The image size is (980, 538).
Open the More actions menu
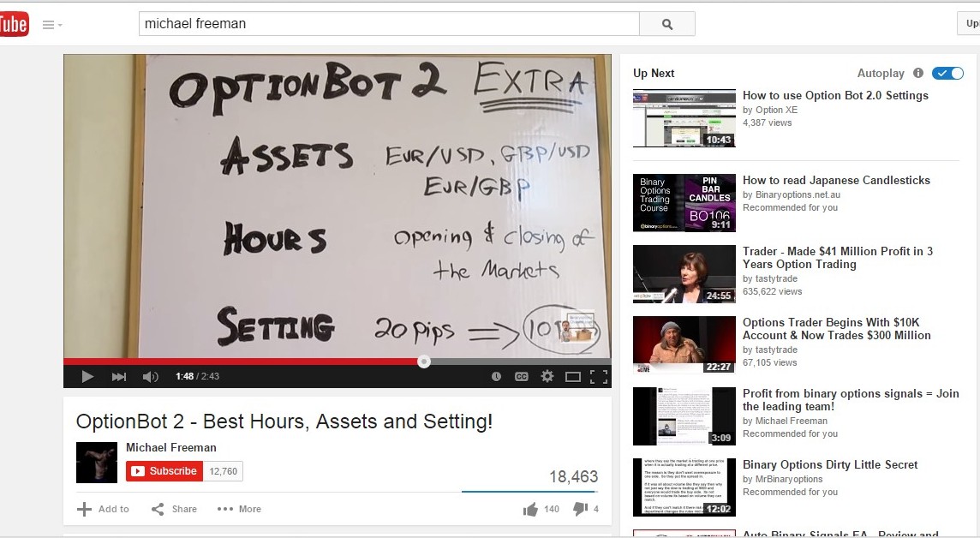(239, 509)
